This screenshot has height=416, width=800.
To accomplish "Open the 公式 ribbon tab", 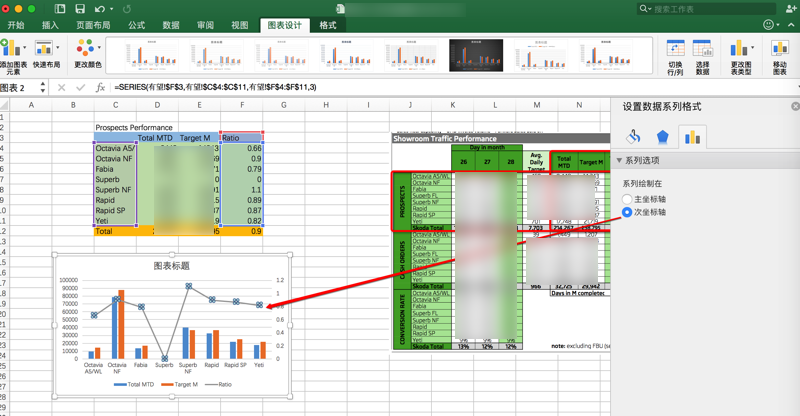I will click(x=136, y=25).
